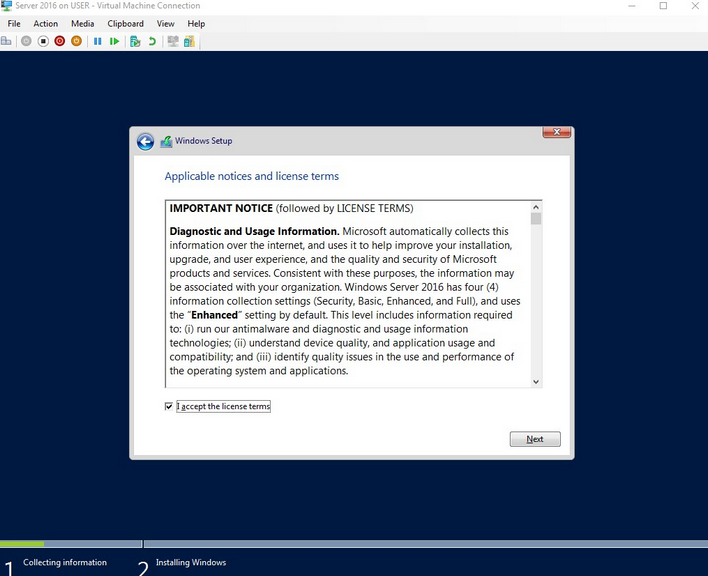Revert the VM with the green arrow
The height and width of the screenshot is (576, 708).
tap(152, 42)
